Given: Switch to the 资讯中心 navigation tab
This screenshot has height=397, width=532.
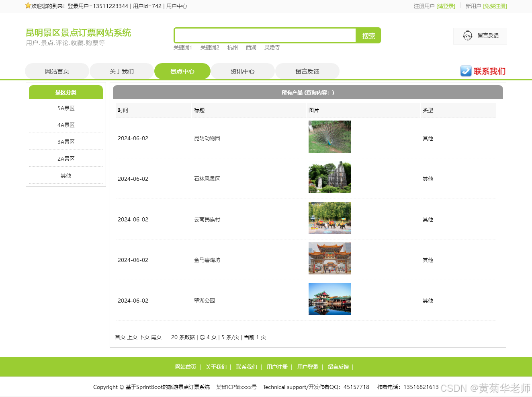Looking at the screenshot, I should [x=243, y=71].
